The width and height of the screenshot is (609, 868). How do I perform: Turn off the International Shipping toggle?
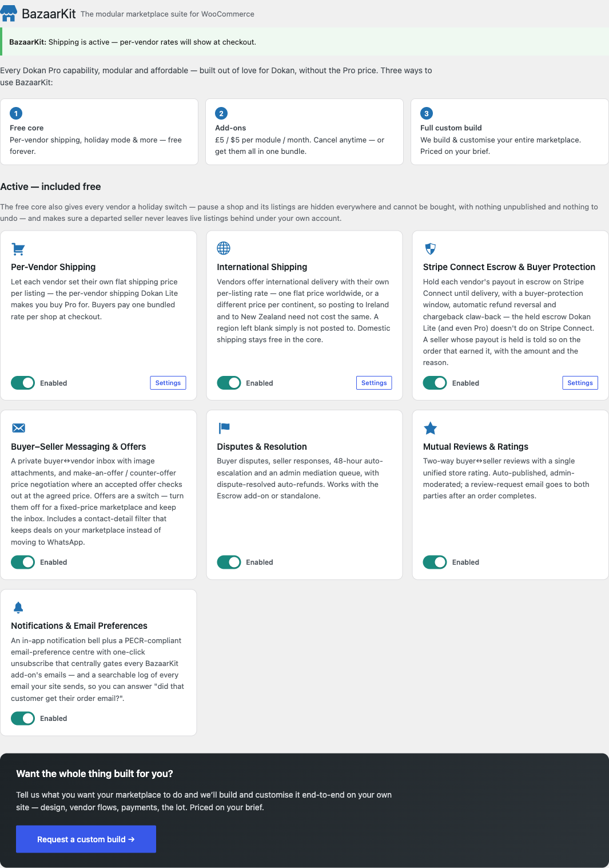tap(229, 383)
